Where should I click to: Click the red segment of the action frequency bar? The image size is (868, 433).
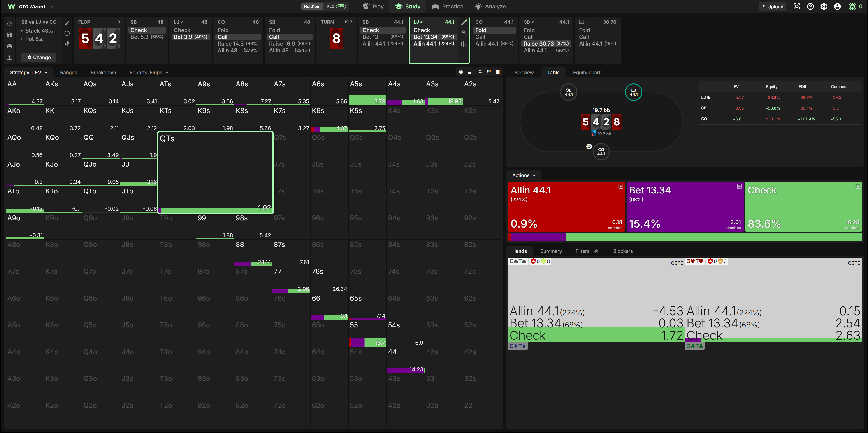click(x=509, y=237)
